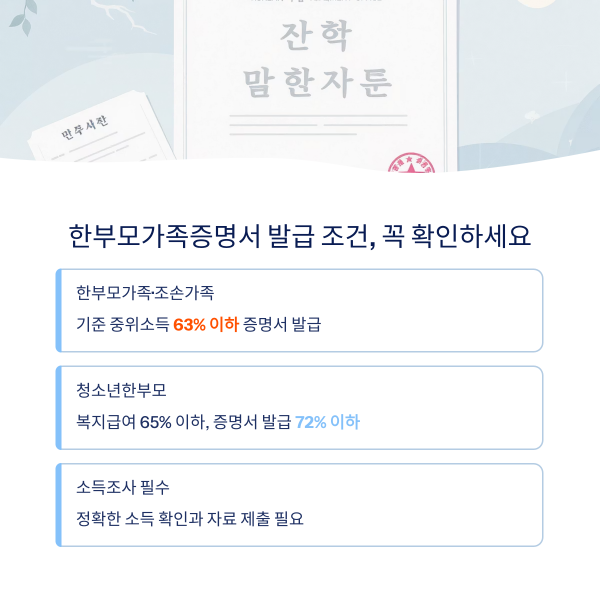Screen dimensions: 600x603
Task: Click the light-blue 72% 이하 highlighted text
Action: 327,422
